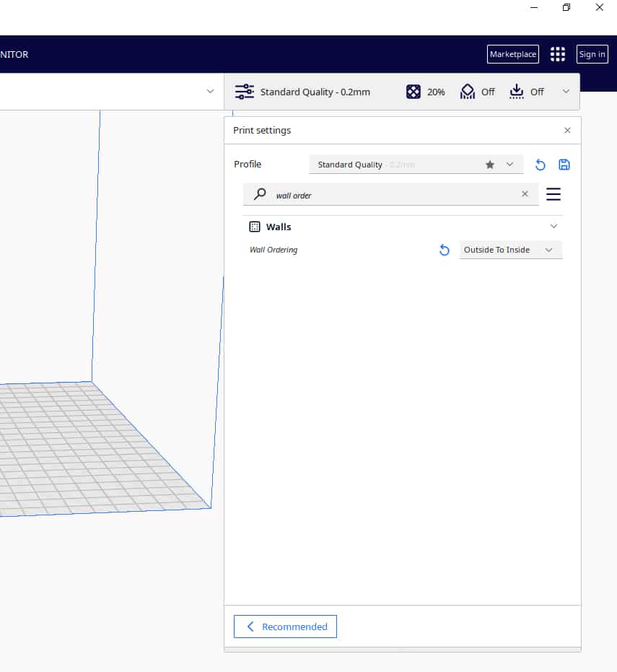Open the print settings sliders icon
The image size is (617, 672).
pyautogui.click(x=244, y=92)
